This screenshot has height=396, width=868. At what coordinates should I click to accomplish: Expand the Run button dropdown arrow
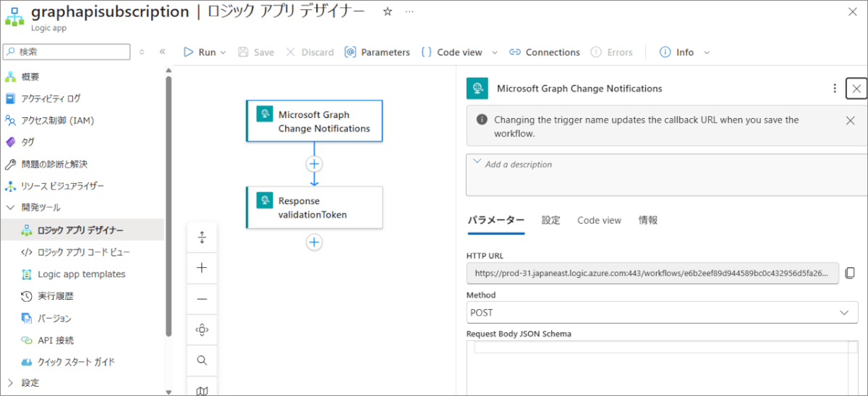coord(223,52)
